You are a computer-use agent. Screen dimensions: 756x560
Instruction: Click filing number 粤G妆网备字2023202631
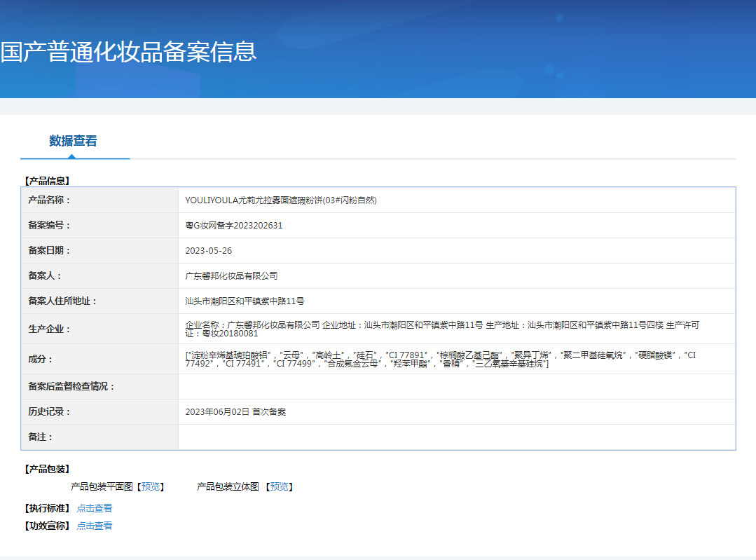pyautogui.click(x=234, y=225)
